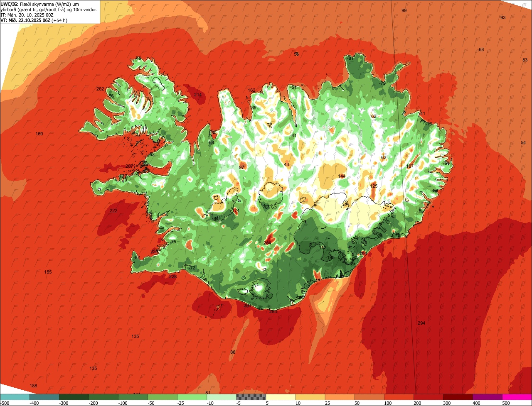Click the '-10' legend label
The height and width of the screenshot is (406, 532).
coord(211,403)
